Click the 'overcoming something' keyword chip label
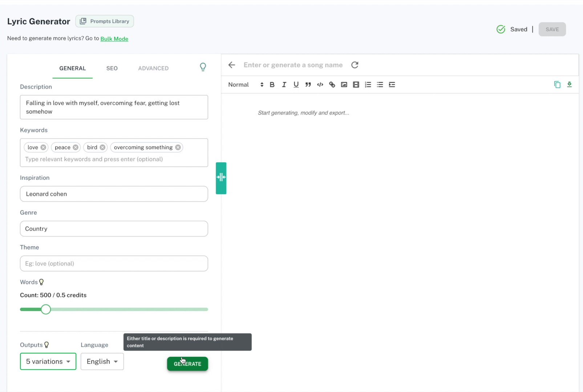 [x=143, y=147]
